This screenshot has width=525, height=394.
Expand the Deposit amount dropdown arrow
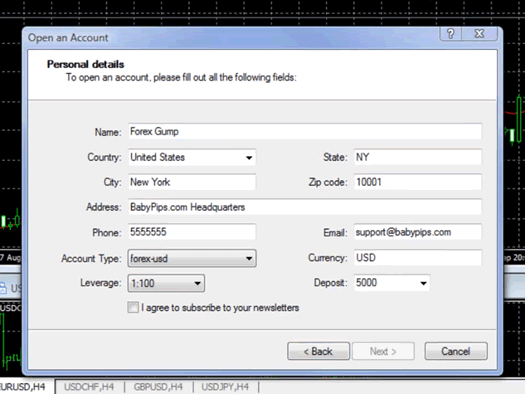[x=424, y=283]
